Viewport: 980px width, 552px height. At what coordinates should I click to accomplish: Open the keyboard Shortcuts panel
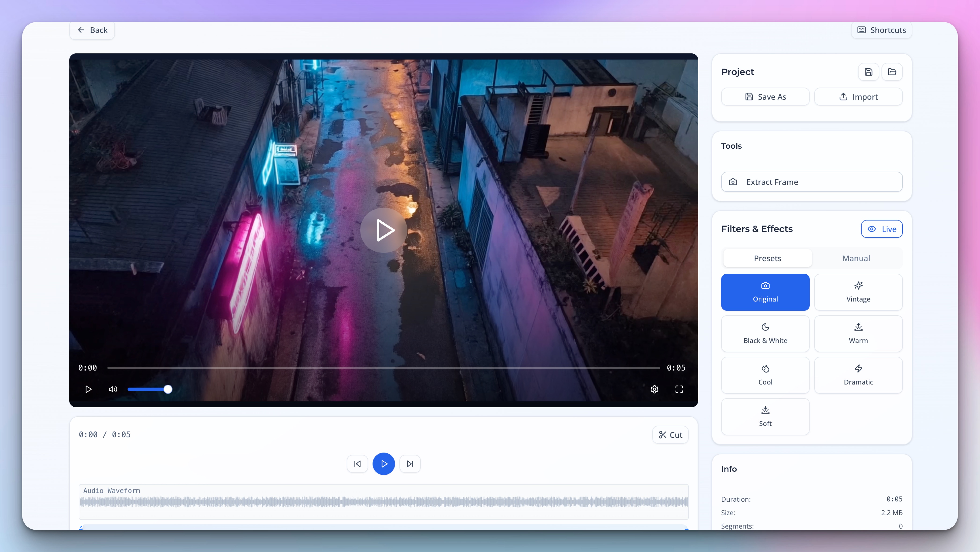coord(881,30)
